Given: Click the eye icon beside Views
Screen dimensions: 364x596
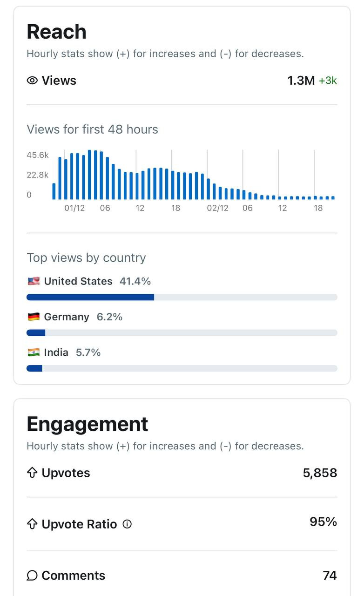Looking at the screenshot, I should click(x=32, y=81).
